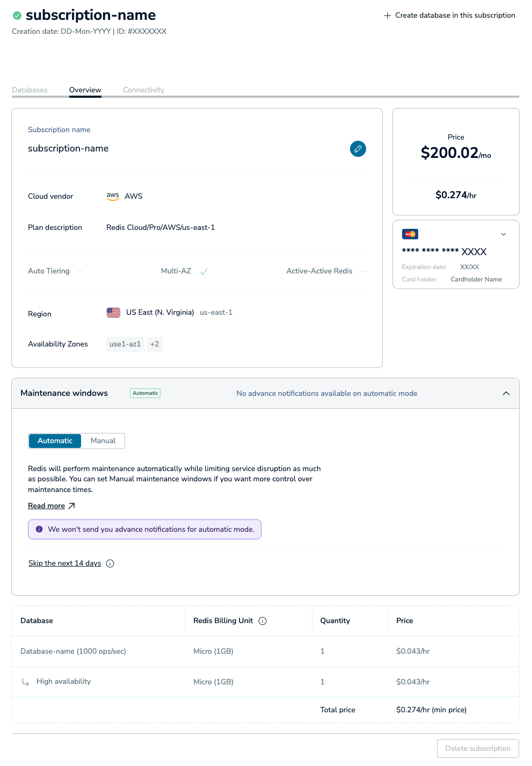Switch maintenance mode to Manual

tap(103, 441)
